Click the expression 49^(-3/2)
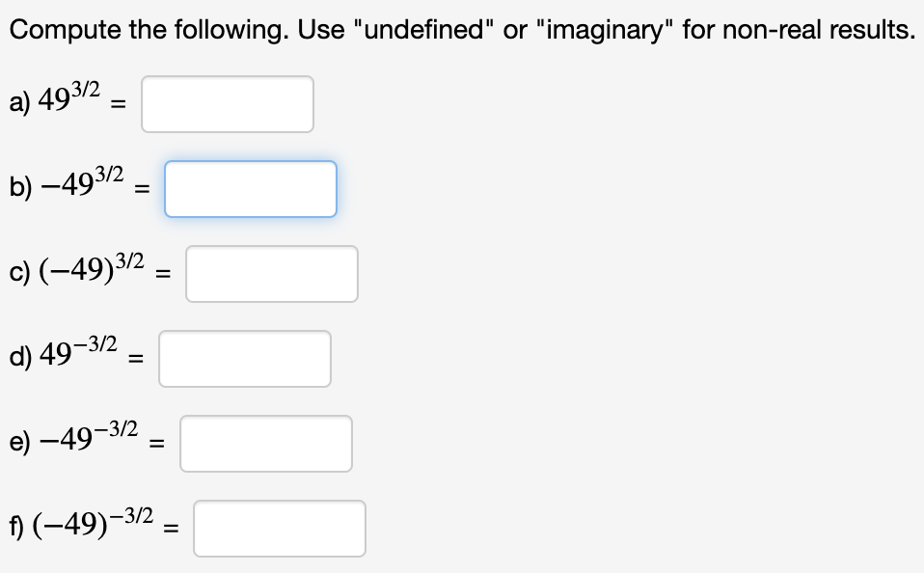924x573 pixels. [x=75, y=354]
